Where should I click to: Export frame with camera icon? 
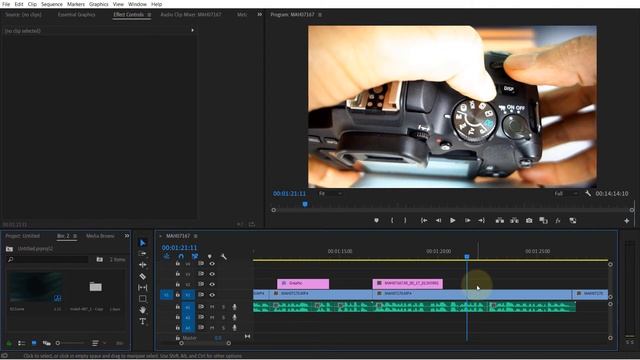(x=529, y=220)
